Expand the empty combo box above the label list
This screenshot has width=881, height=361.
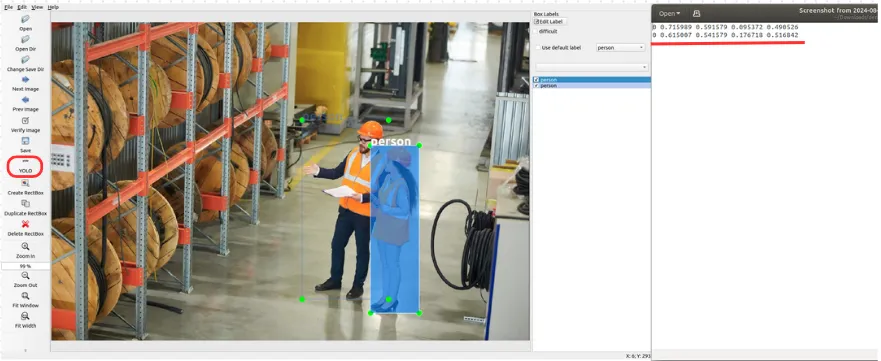[591, 67]
